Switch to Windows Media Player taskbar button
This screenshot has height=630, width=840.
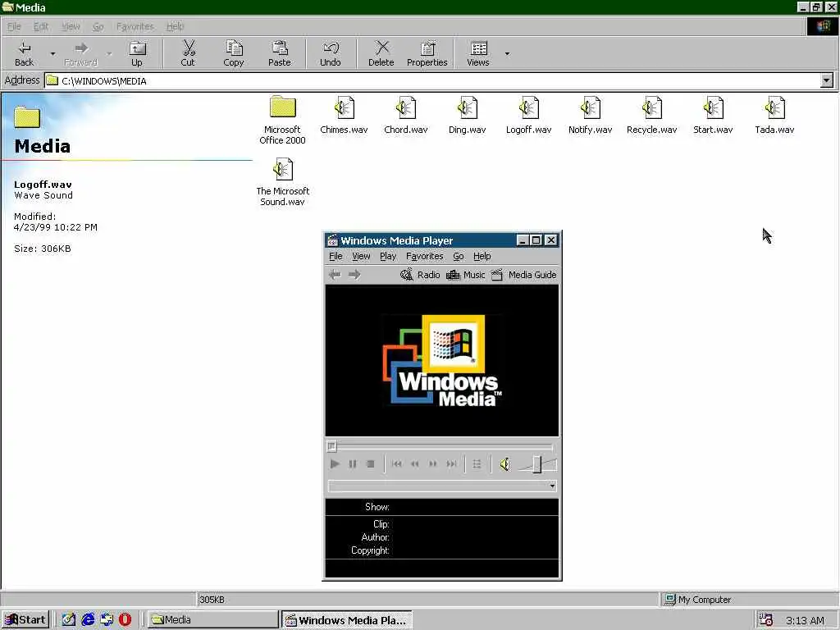point(347,620)
